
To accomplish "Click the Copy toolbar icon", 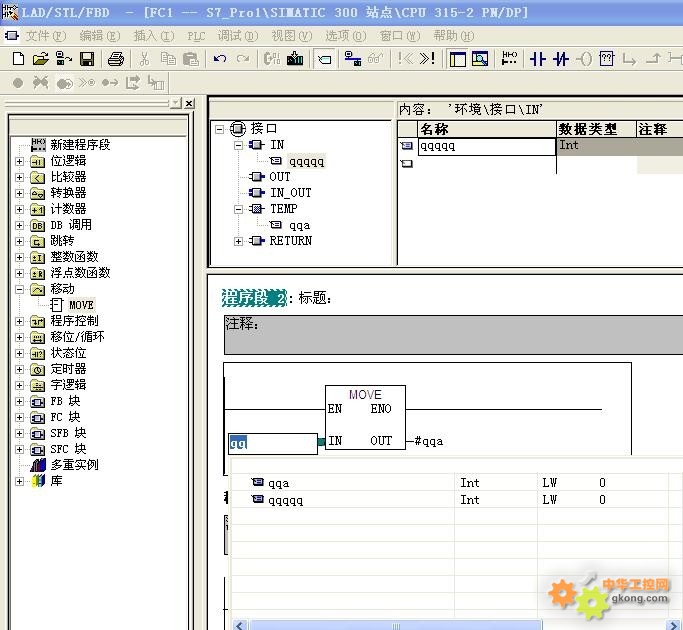I will tap(168, 58).
